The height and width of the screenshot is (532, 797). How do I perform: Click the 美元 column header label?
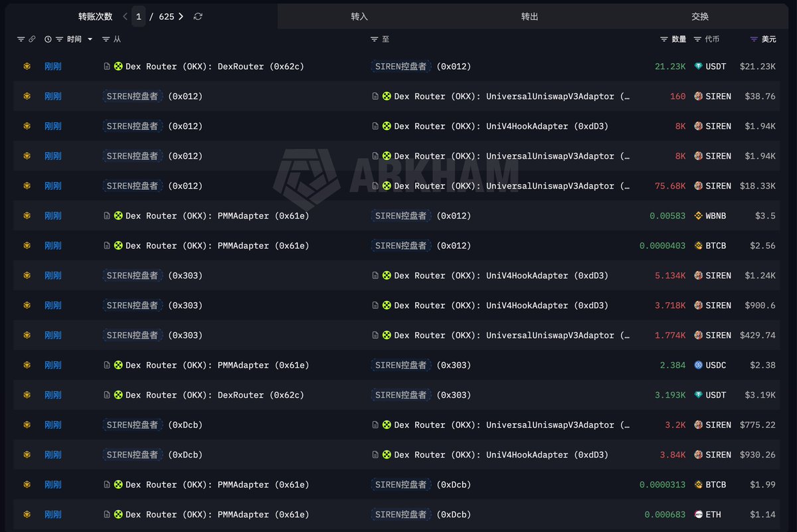[x=768, y=40]
